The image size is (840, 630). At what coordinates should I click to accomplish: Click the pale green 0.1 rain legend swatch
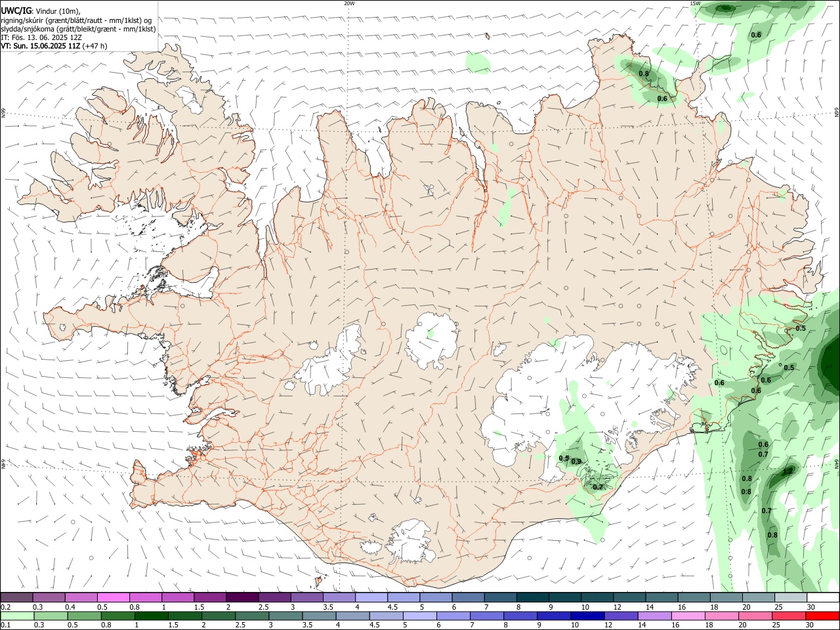[17, 616]
